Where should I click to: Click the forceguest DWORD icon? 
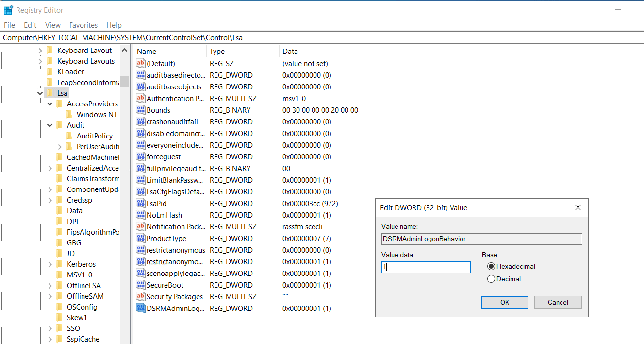tap(141, 156)
